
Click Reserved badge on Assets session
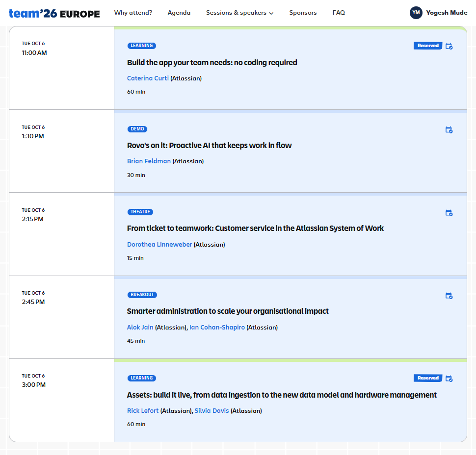[428, 378]
